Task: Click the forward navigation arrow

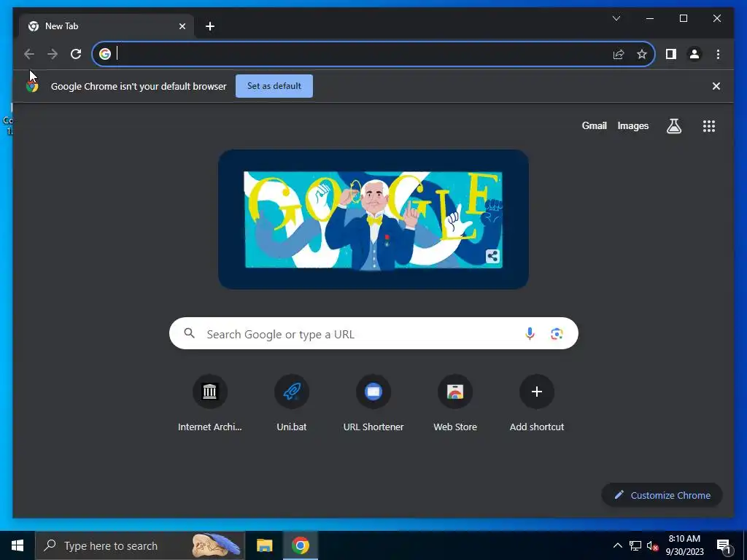Action: [x=53, y=54]
